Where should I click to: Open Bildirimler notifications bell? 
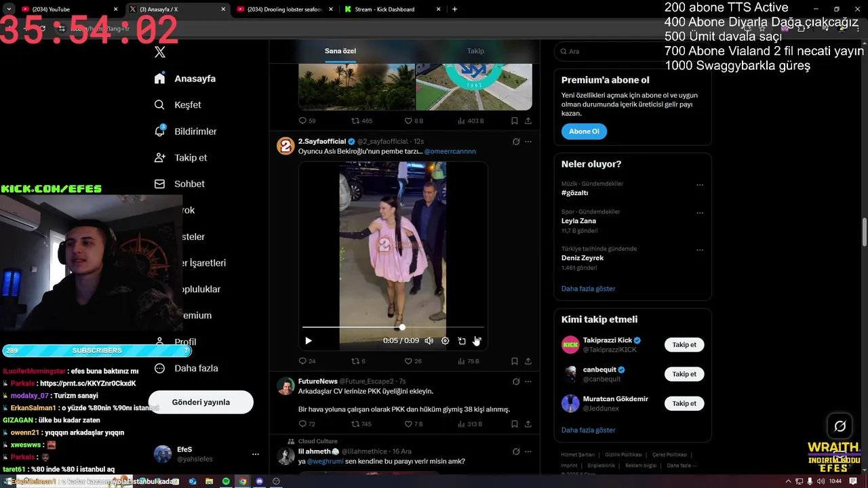pos(185,131)
